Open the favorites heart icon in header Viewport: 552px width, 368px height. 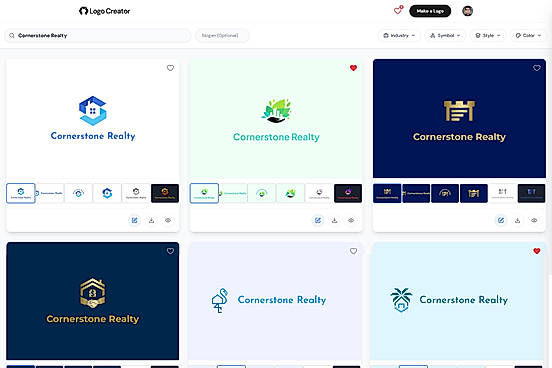click(x=398, y=11)
